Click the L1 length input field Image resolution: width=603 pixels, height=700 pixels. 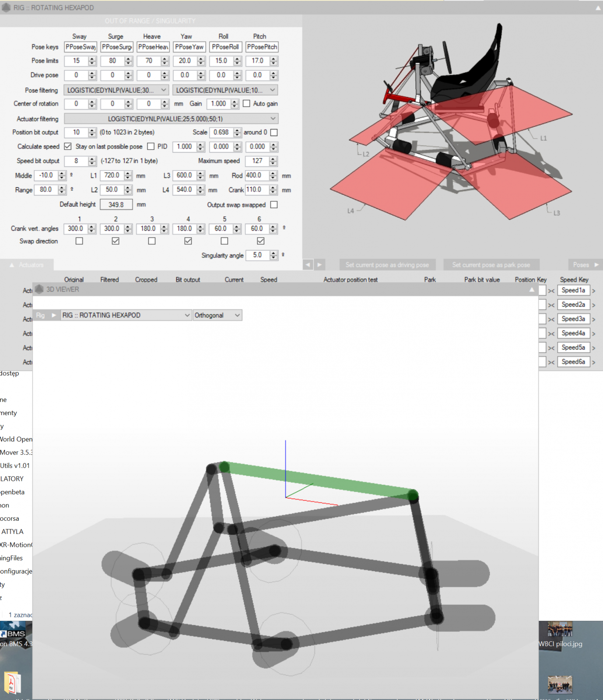point(112,175)
